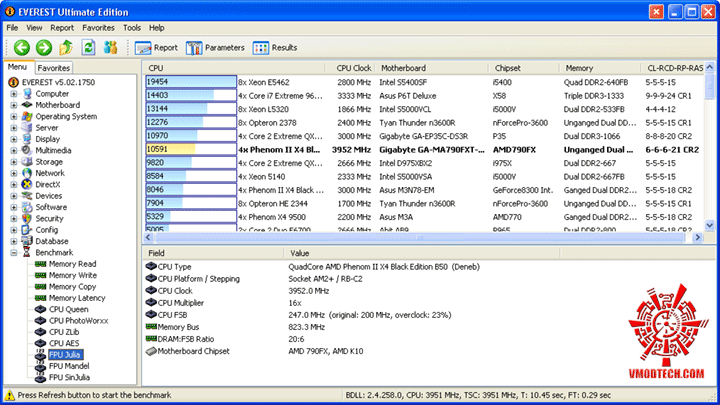This screenshot has width=720, height=405.
Task: Expand the Display tree node
Action: [x=14, y=139]
